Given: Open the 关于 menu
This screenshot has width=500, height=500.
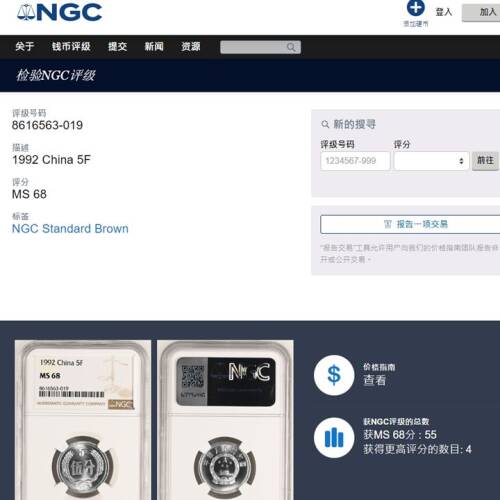Looking at the screenshot, I should (25, 46).
